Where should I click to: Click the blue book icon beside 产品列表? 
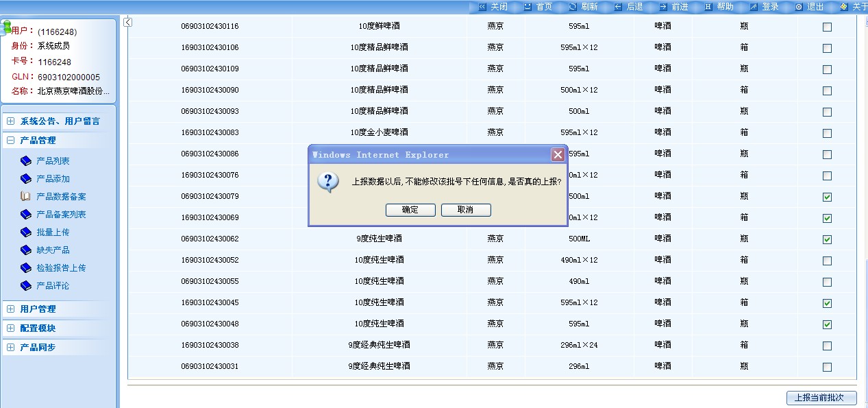(x=26, y=161)
